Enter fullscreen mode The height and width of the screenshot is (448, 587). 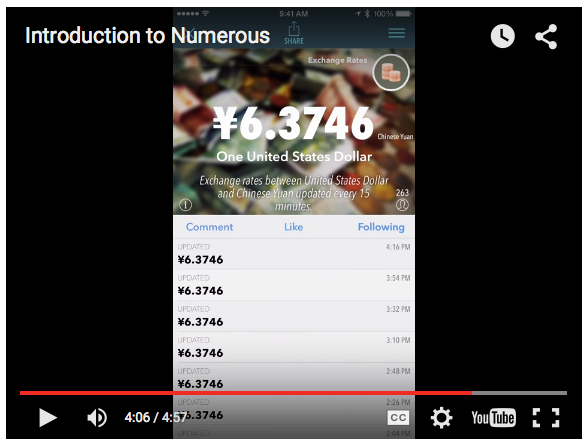pyautogui.click(x=546, y=418)
